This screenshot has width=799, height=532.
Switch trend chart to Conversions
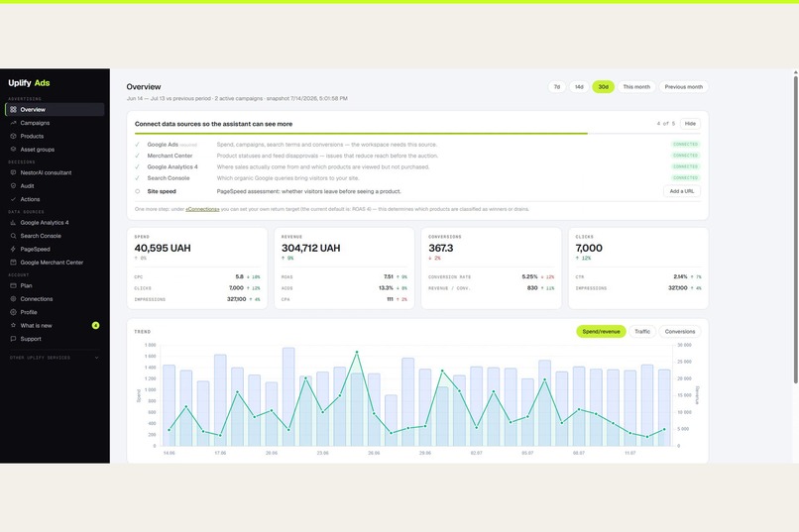coord(680,332)
